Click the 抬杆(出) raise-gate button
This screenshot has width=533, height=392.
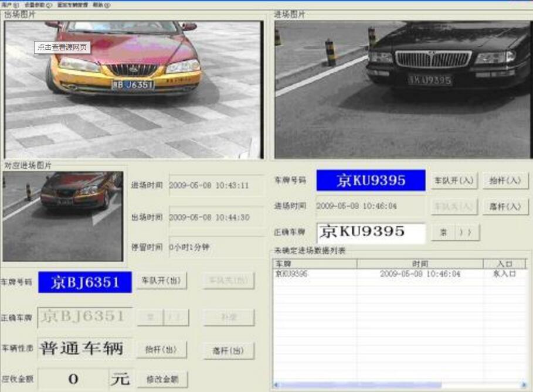[x=162, y=349]
